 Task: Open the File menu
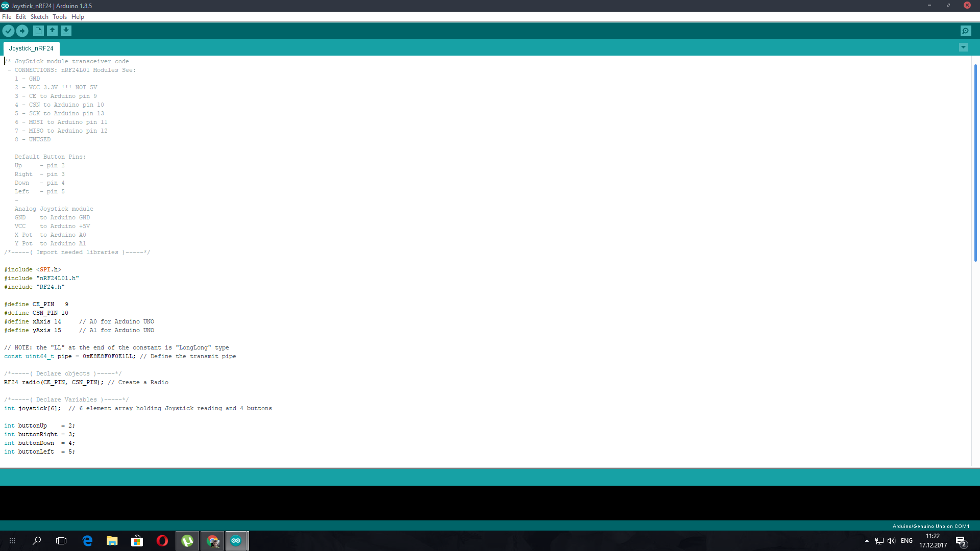7,17
